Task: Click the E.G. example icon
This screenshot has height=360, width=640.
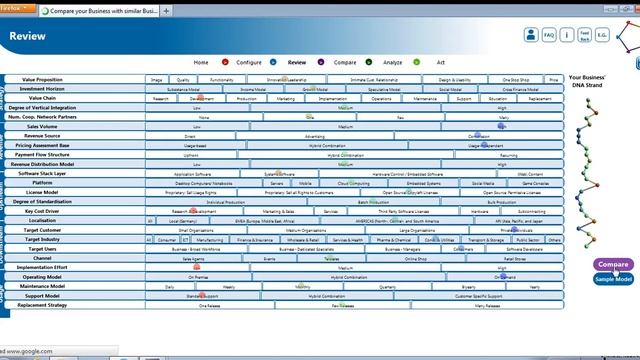Action: 602,35
